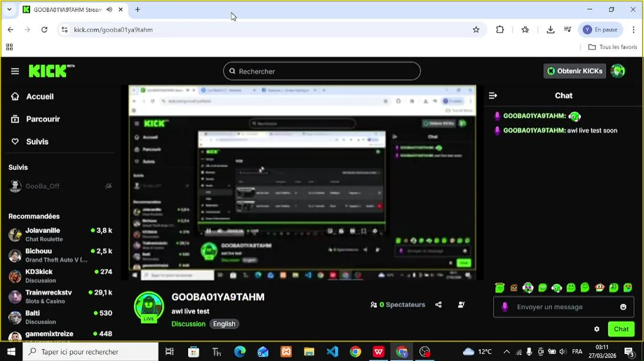Open the user profile avatar menu

(618, 71)
